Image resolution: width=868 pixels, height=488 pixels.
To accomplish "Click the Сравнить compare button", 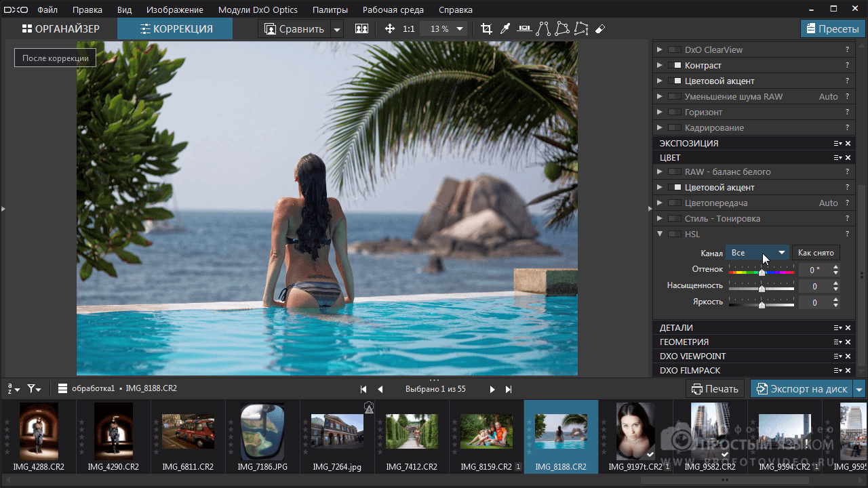I will (294, 29).
